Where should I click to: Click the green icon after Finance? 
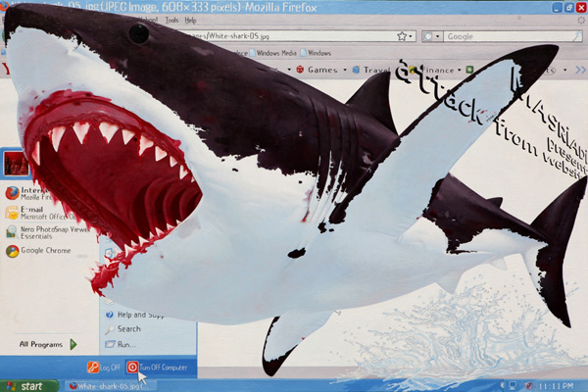pyautogui.click(x=469, y=70)
